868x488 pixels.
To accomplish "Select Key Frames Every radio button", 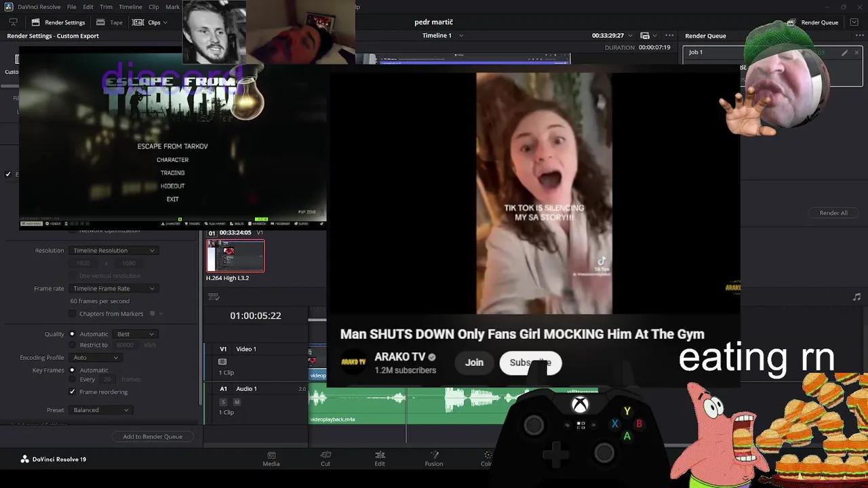I will coord(72,380).
